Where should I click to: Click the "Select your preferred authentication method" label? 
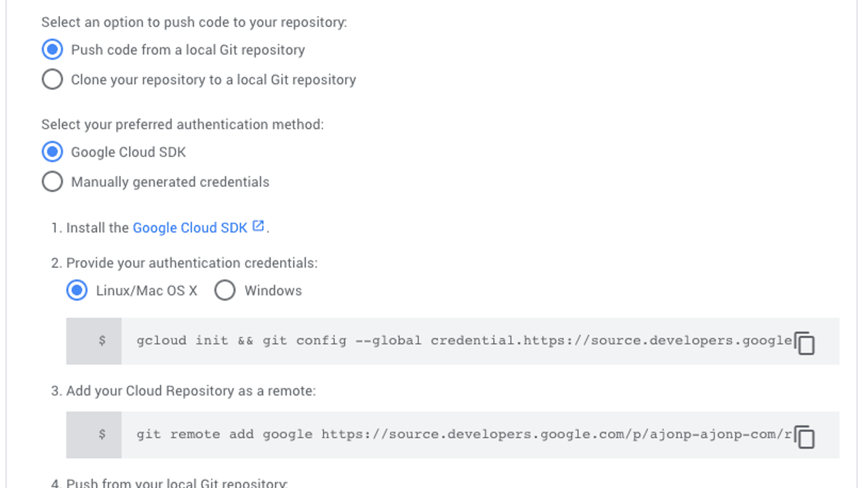coord(182,124)
